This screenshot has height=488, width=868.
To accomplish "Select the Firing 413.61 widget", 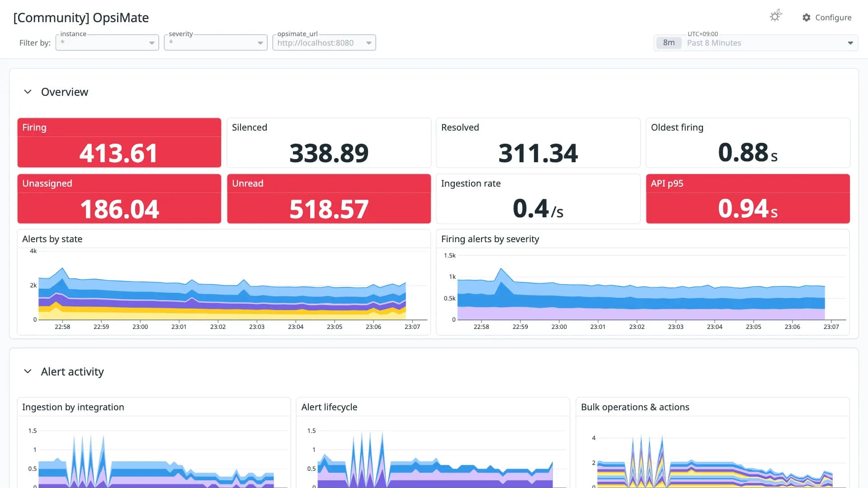I will click(119, 143).
